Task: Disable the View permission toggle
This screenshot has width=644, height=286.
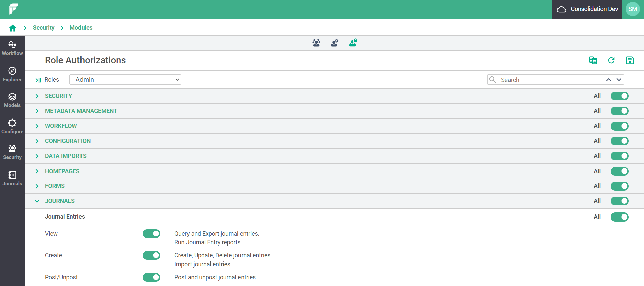Action: pyautogui.click(x=151, y=234)
